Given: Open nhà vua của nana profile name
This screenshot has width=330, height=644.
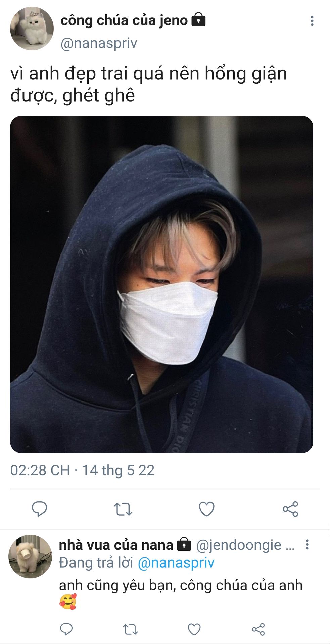Looking at the screenshot, I should (116, 545).
